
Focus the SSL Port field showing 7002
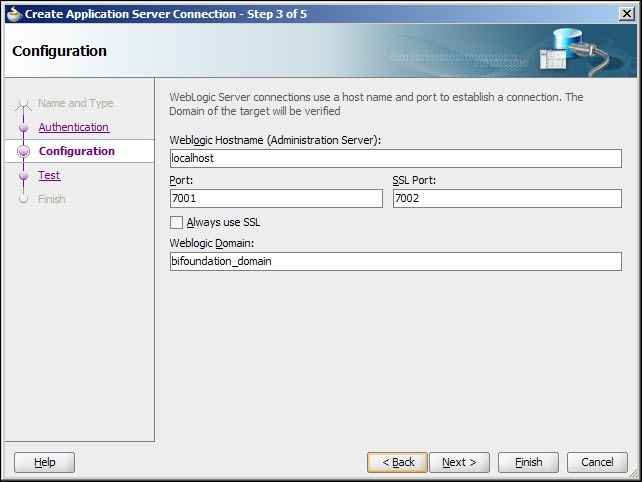(x=507, y=199)
